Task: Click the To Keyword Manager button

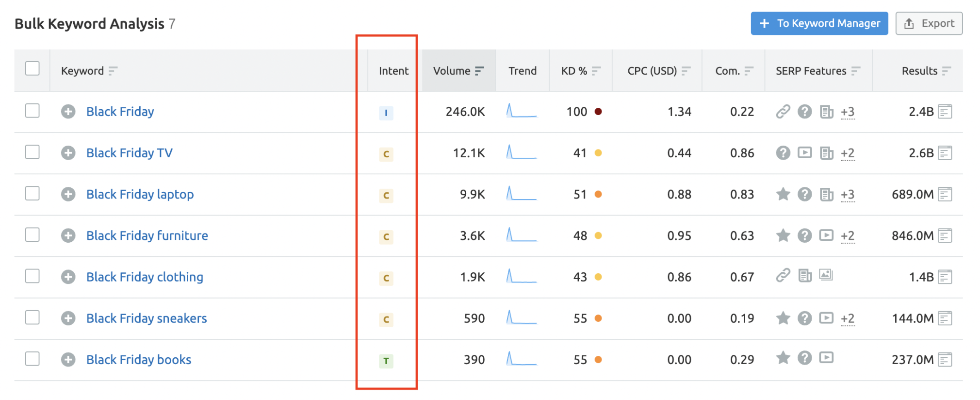Action: click(x=819, y=23)
